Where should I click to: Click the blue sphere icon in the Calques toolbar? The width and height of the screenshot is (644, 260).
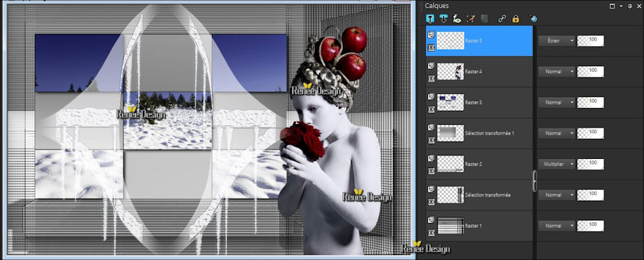[533, 19]
